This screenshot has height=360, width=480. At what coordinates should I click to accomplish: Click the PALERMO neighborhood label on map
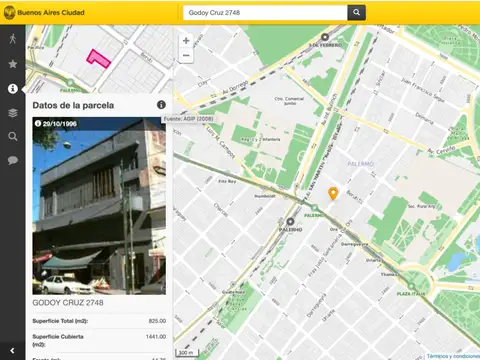click(361, 164)
